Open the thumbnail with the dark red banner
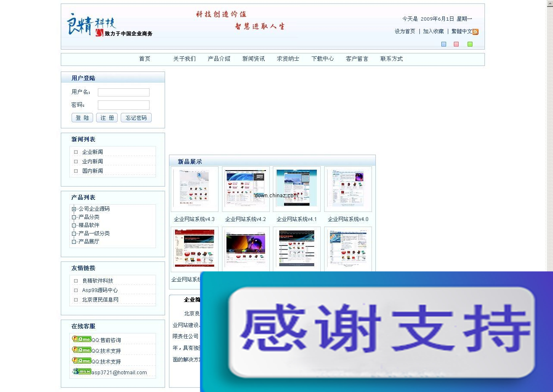 [x=194, y=249]
